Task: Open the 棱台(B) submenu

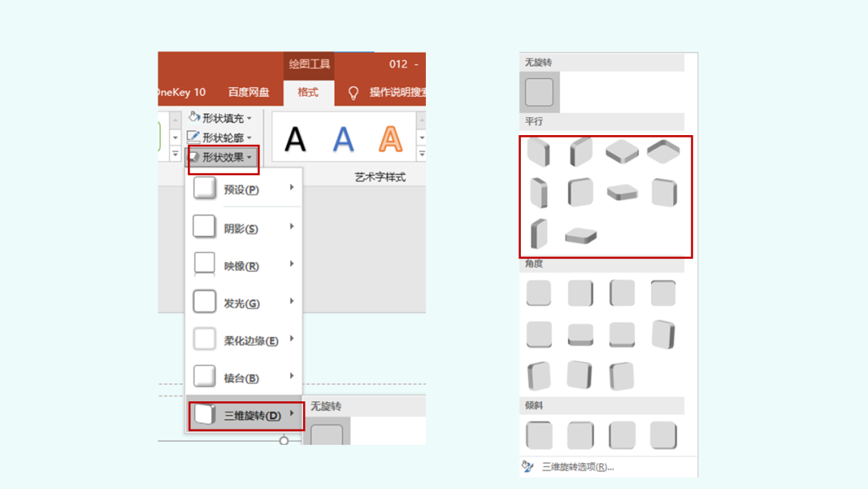Action: tap(244, 378)
